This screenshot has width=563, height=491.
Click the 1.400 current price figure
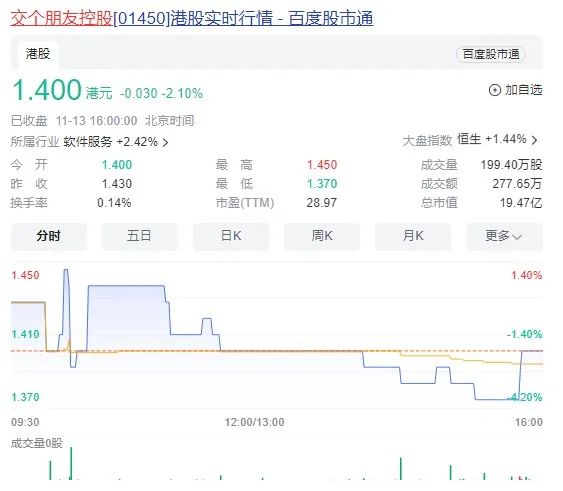coord(47,90)
